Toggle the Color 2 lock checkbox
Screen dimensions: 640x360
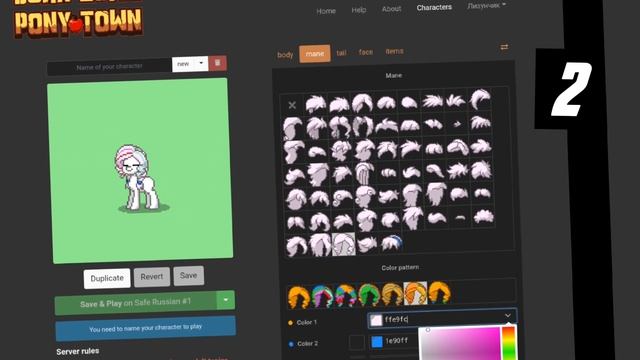click(357, 342)
